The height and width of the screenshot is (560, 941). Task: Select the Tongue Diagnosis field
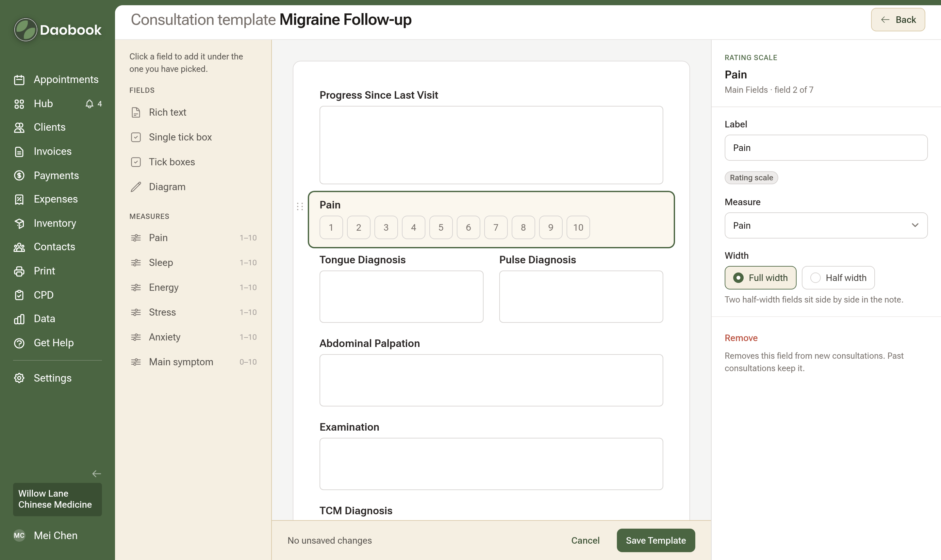(x=401, y=297)
